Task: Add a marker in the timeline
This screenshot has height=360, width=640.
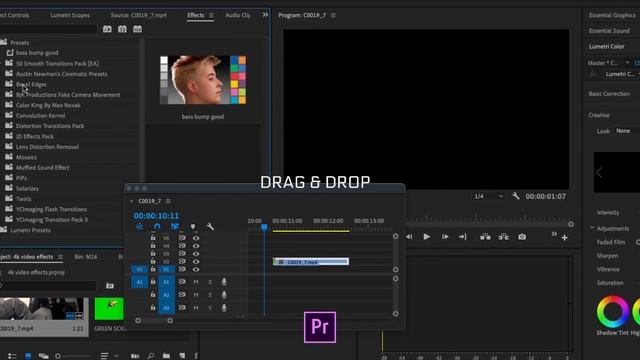Action: (193, 227)
